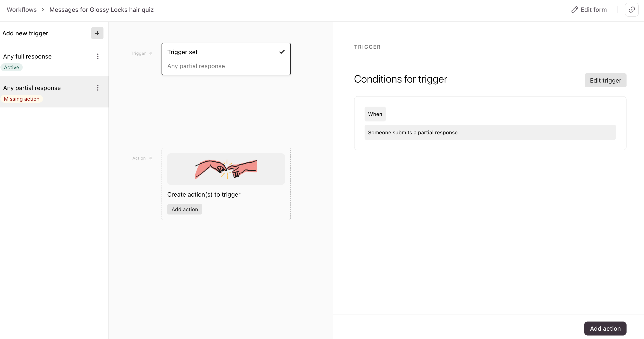Select the Any partial response trigger
This screenshot has width=644, height=339.
32,88
